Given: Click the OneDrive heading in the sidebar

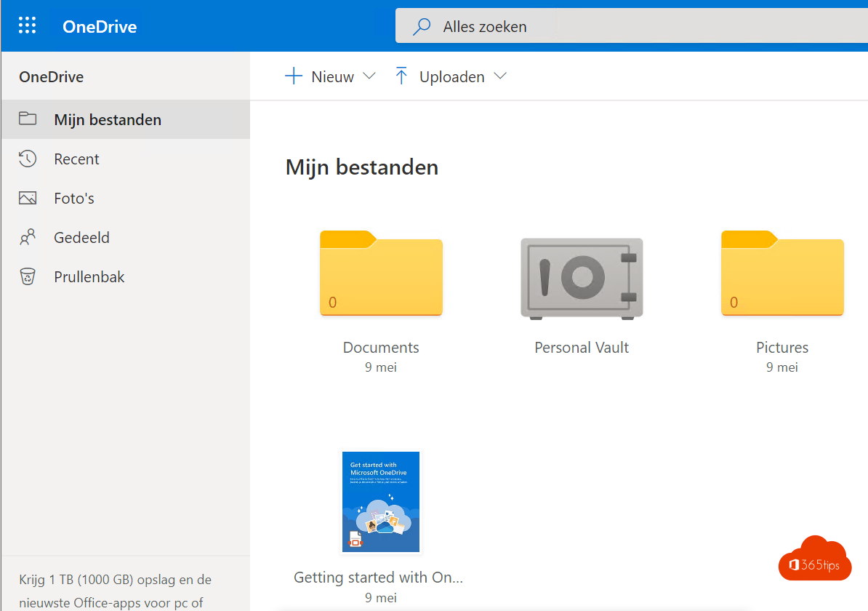Looking at the screenshot, I should (52, 77).
